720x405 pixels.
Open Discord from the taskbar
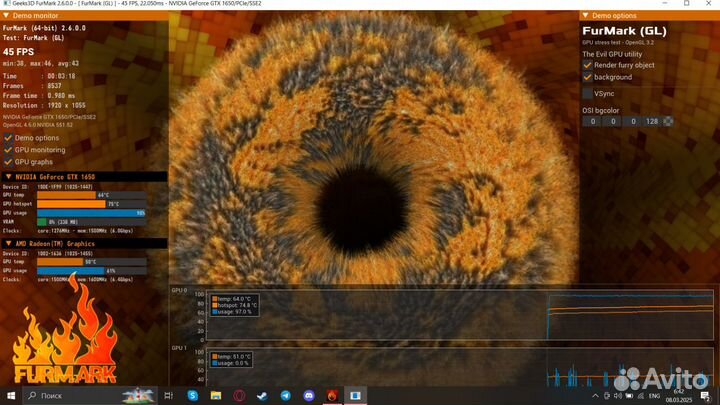click(307, 396)
